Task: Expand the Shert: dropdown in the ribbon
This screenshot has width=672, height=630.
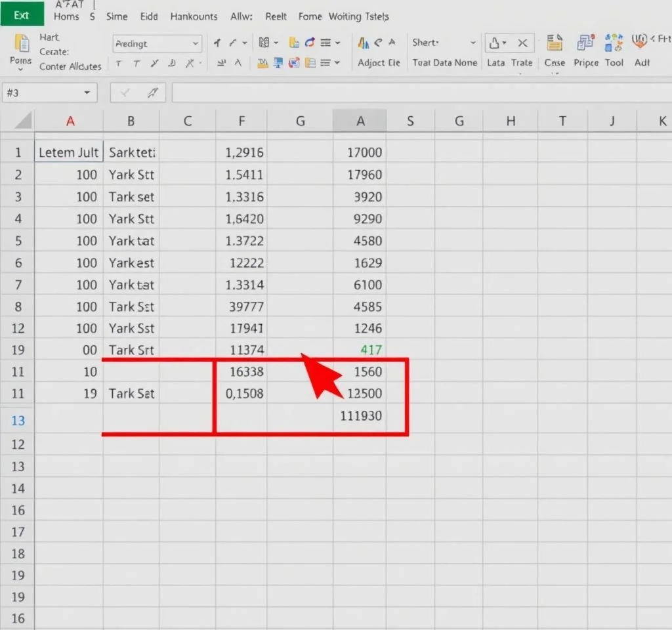Action: pyautogui.click(x=472, y=43)
